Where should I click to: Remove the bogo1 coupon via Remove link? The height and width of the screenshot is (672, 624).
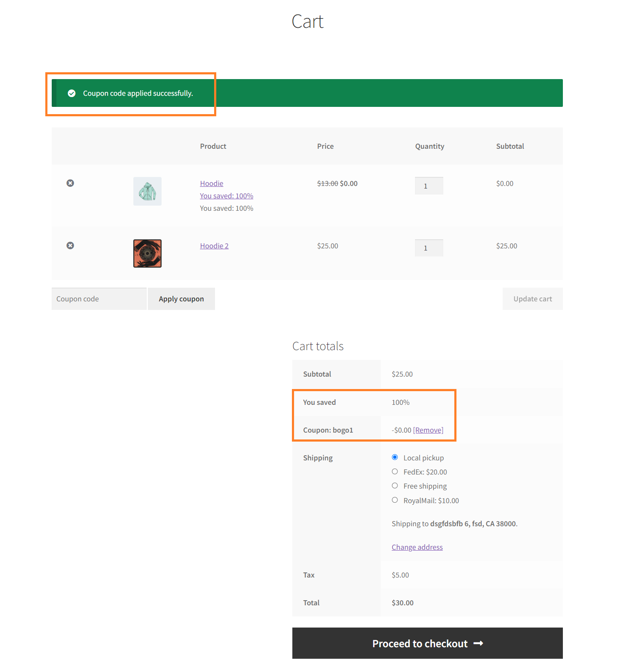click(x=428, y=430)
